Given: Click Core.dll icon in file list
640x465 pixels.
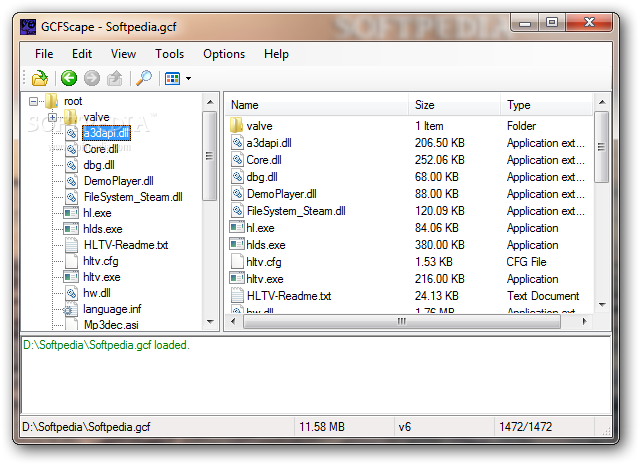Looking at the screenshot, I should (x=237, y=160).
